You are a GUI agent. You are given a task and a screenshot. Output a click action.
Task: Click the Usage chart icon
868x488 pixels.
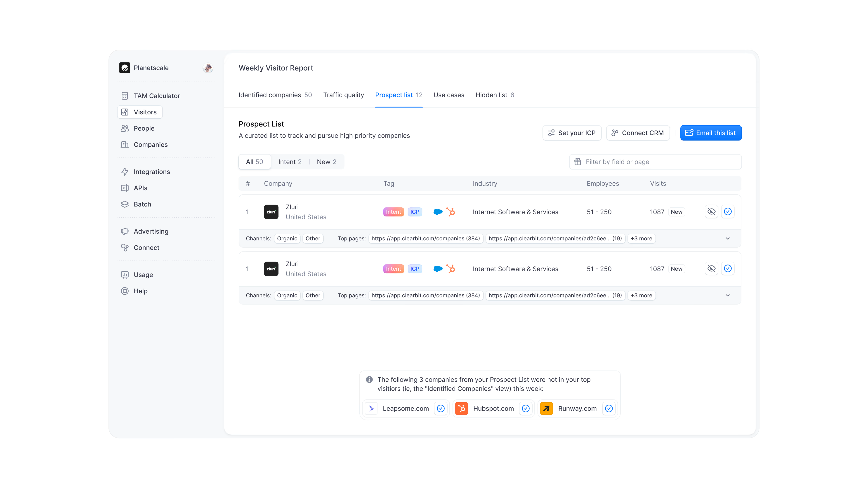click(x=125, y=275)
